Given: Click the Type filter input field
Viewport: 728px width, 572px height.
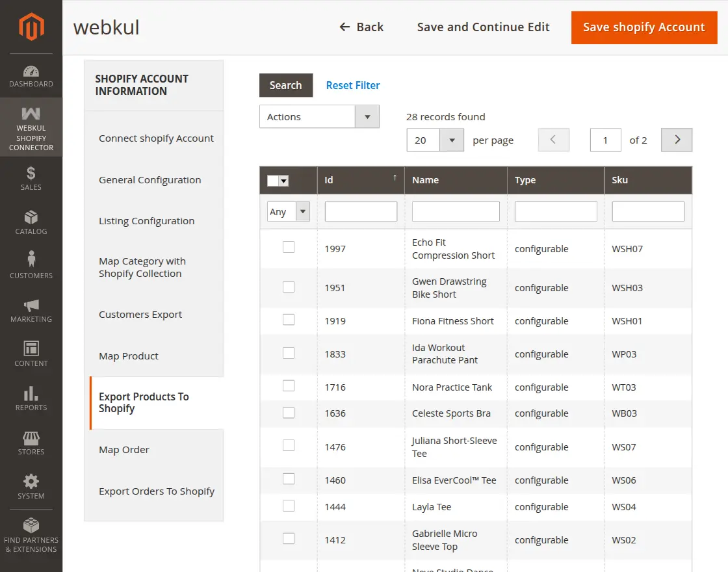Looking at the screenshot, I should click(556, 211).
